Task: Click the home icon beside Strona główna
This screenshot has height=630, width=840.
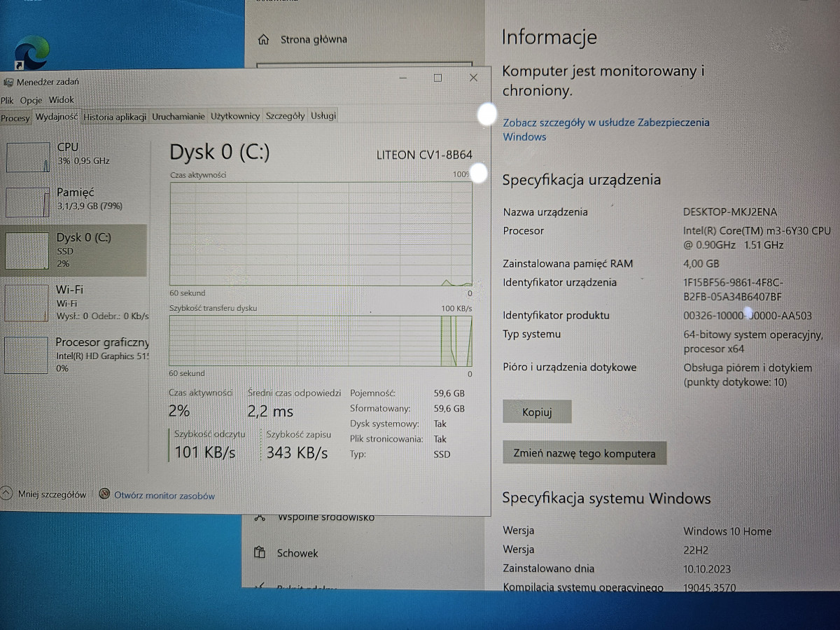Action: coord(264,39)
